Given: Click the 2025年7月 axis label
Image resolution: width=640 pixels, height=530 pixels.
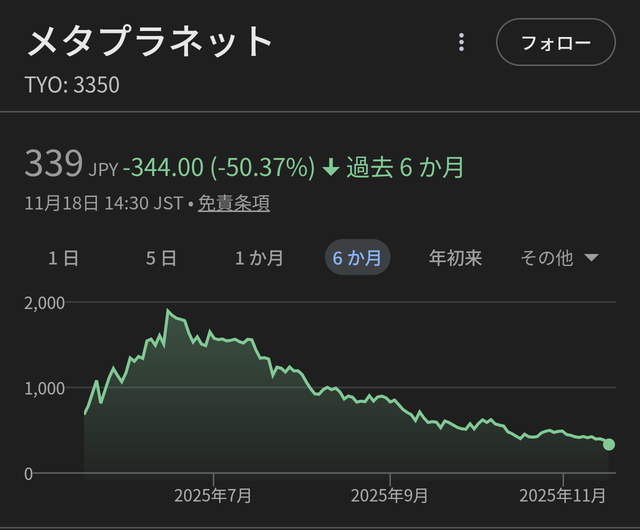Looking at the screenshot, I should tap(213, 495).
